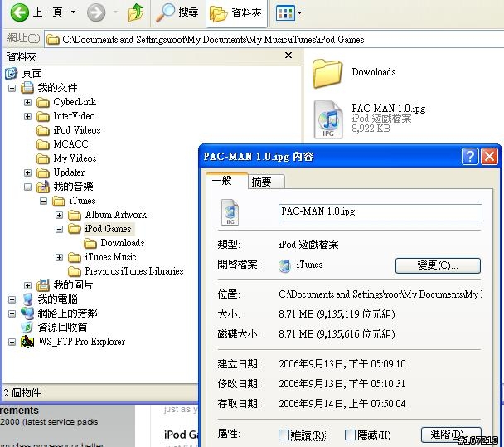Image resolution: width=504 pixels, height=447 pixels.
Task: Click the Updater folder icon
Action: [43, 172]
